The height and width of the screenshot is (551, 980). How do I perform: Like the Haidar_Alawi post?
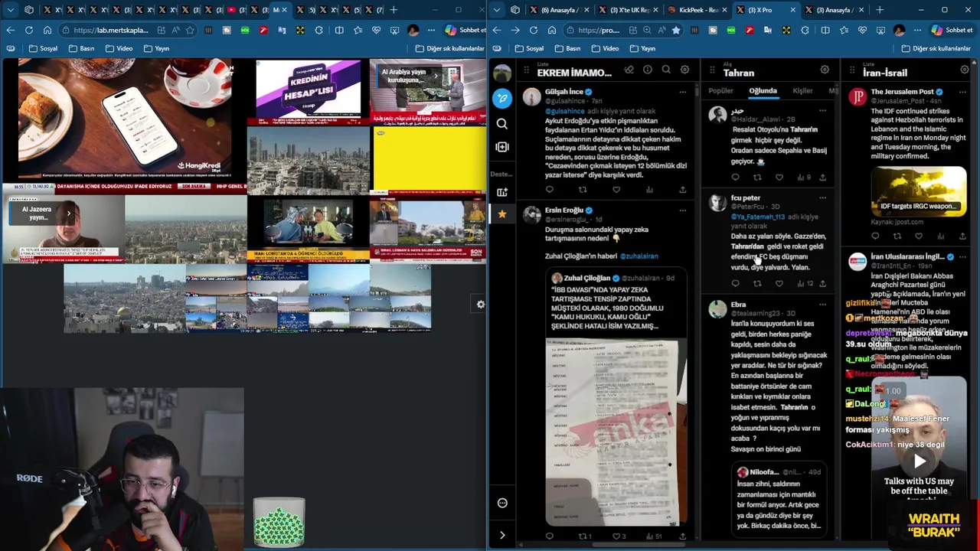[x=779, y=178]
